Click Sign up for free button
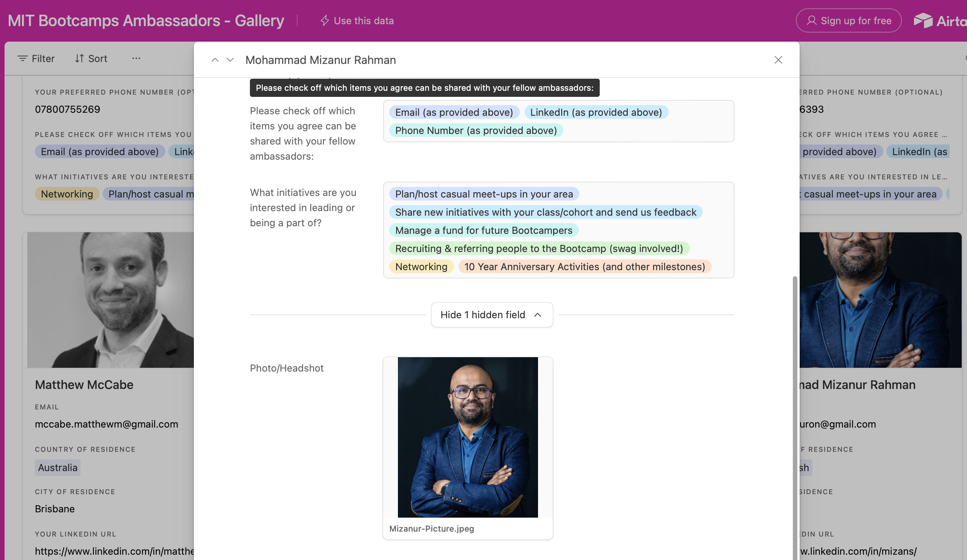The width and height of the screenshot is (967, 560). pyautogui.click(x=848, y=21)
